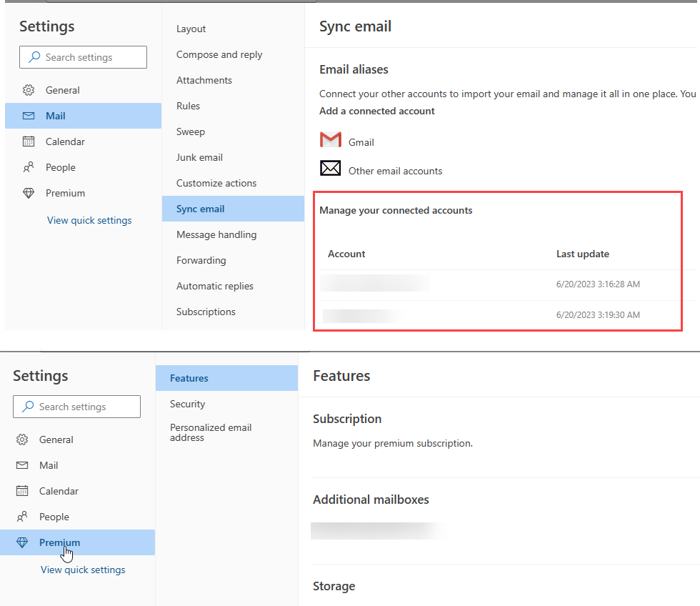Select General in top settings panel
Viewport: 700px width, 606px height.
(x=63, y=90)
